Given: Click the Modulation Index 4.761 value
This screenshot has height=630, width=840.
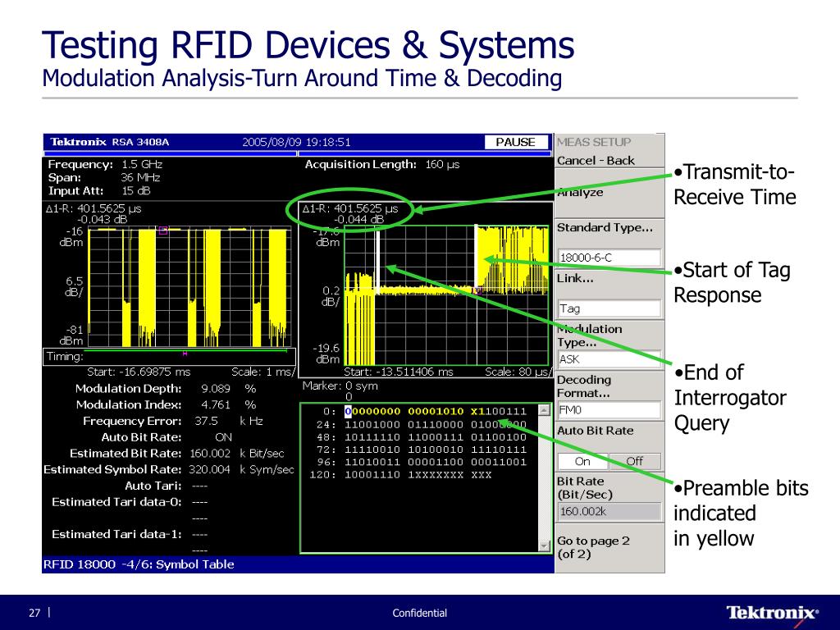Looking at the screenshot, I should click(x=216, y=404).
